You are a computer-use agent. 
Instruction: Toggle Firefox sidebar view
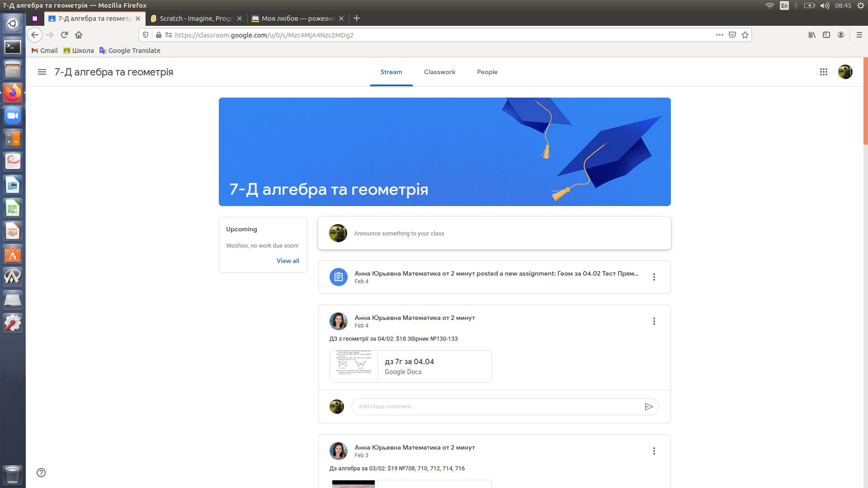(x=826, y=35)
